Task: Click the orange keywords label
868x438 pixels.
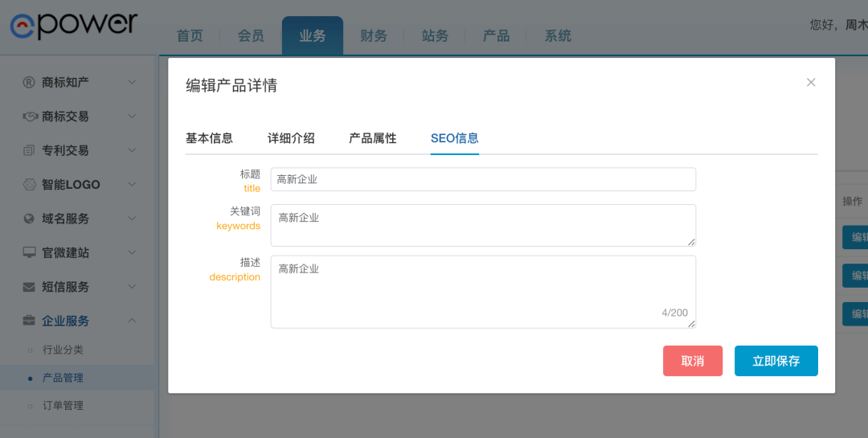Action: [238, 226]
